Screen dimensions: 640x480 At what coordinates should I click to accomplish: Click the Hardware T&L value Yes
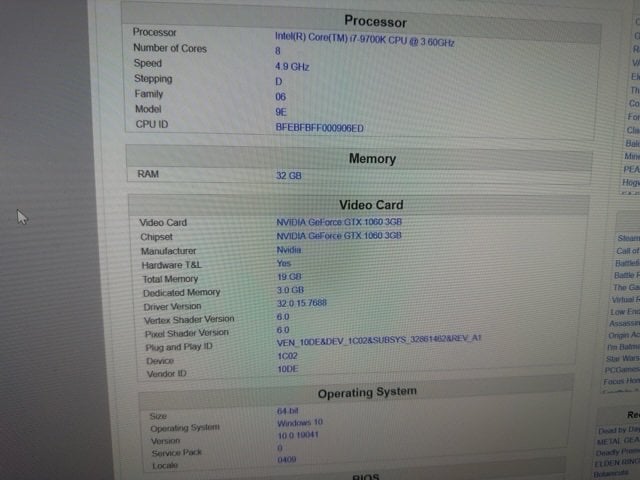coord(284,263)
